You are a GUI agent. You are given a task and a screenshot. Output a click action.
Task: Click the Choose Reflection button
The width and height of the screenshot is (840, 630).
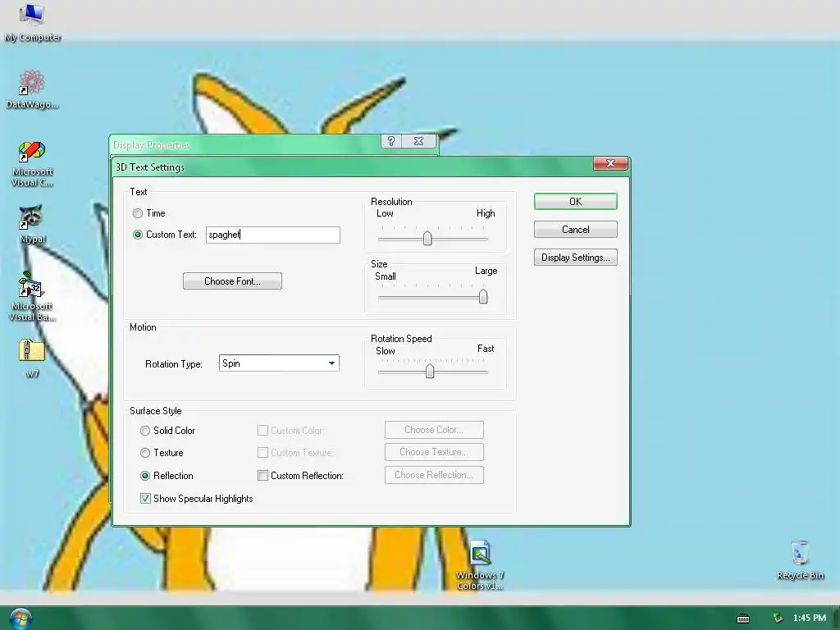point(434,475)
